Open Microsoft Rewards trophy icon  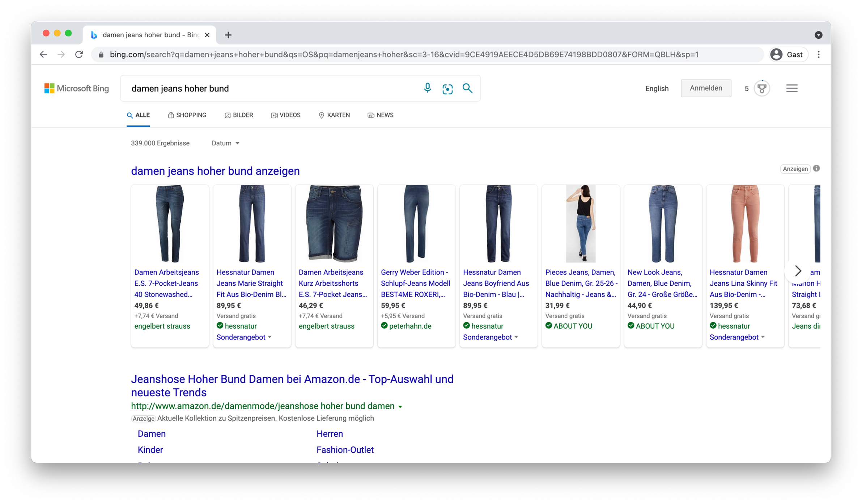tap(762, 88)
